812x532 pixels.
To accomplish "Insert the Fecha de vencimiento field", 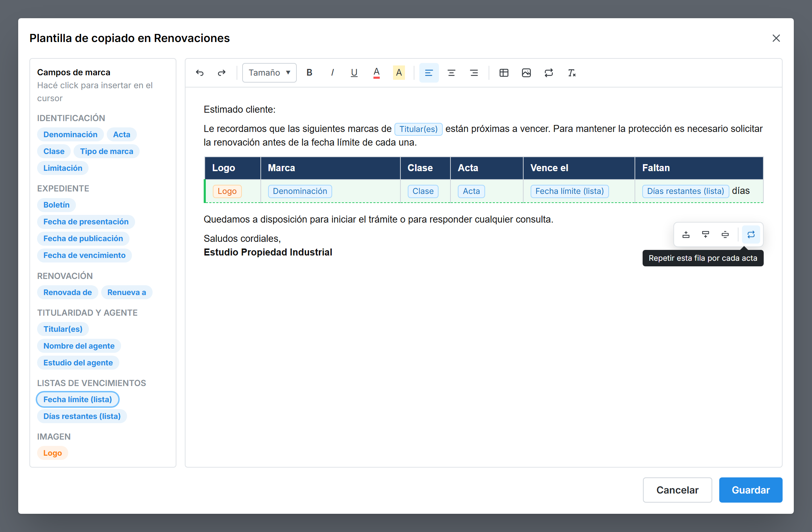I will (84, 255).
